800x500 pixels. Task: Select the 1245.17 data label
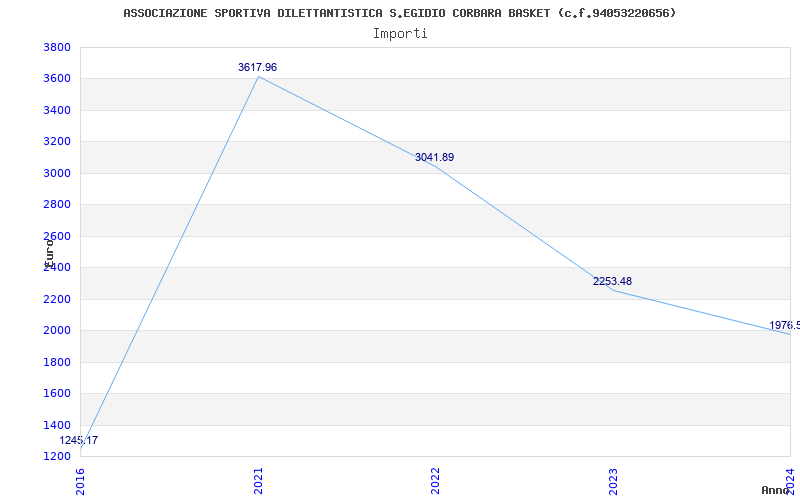(79, 441)
